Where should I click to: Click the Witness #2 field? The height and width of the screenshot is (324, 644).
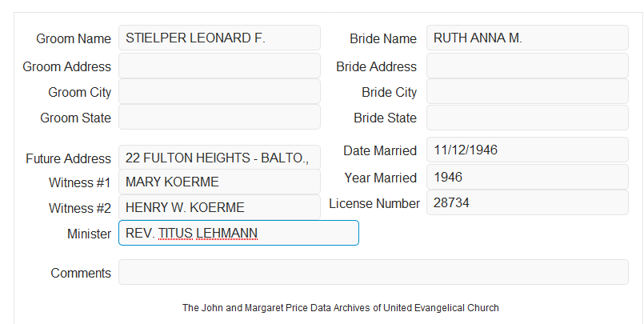coord(219,207)
